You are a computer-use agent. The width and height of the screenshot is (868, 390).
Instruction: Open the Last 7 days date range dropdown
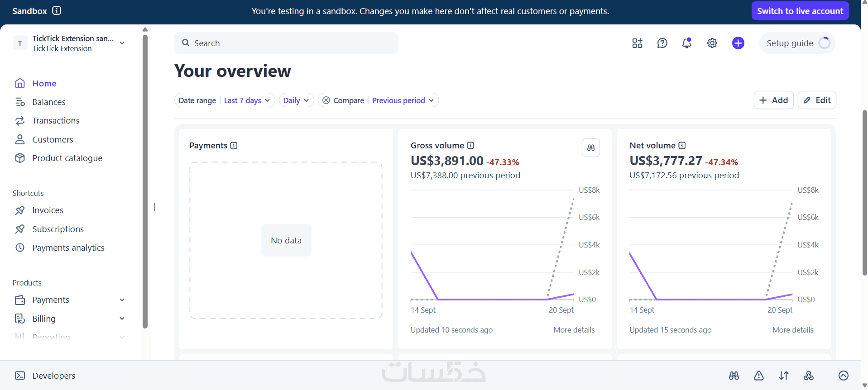click(x=247, y=100)
